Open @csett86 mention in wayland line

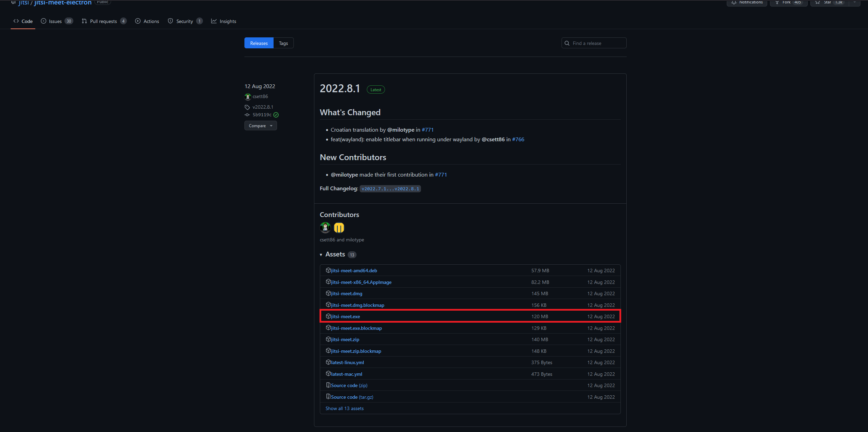[x=493, y=140]
